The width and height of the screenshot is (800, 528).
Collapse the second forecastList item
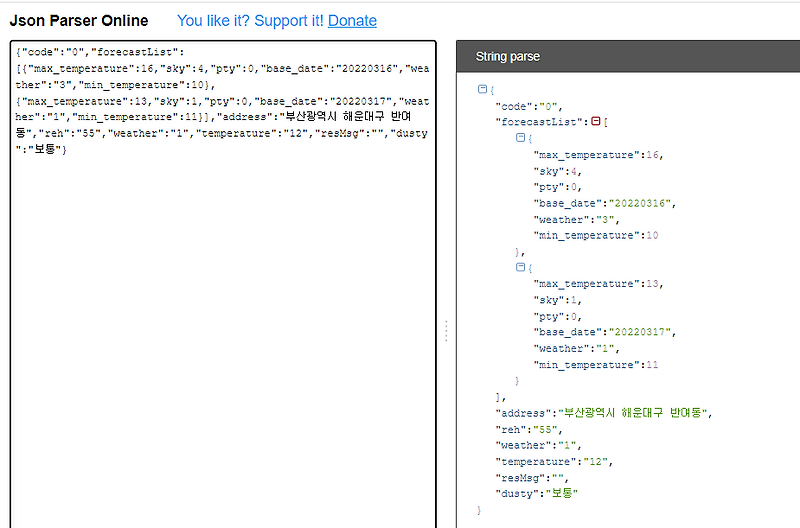point(520,267)
